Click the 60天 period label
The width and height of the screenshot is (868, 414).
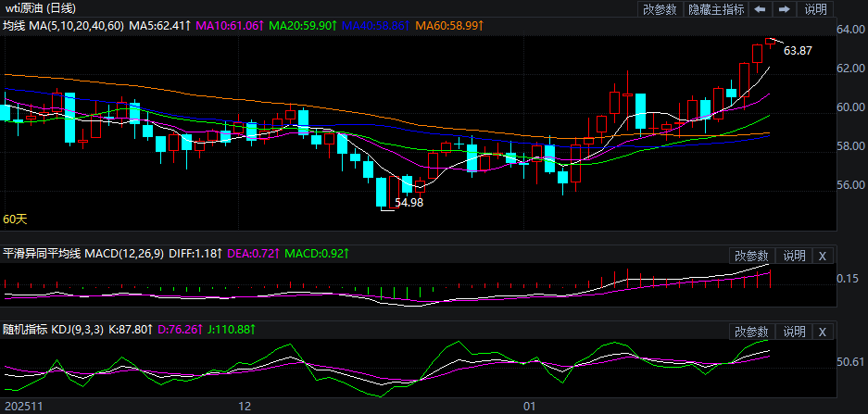pos(15,220)
